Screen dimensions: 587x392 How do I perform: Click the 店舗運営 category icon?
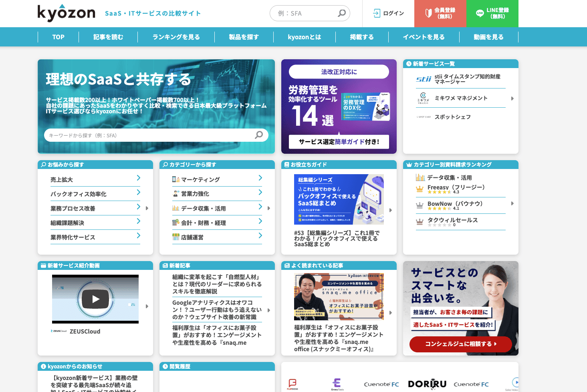click(x=175, y=237)
